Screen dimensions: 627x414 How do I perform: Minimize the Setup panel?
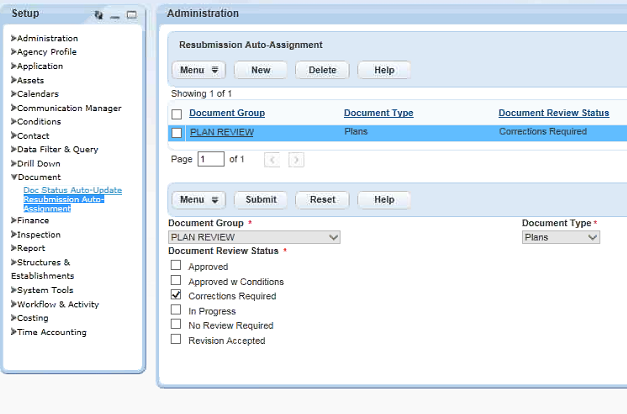(115, 16)
